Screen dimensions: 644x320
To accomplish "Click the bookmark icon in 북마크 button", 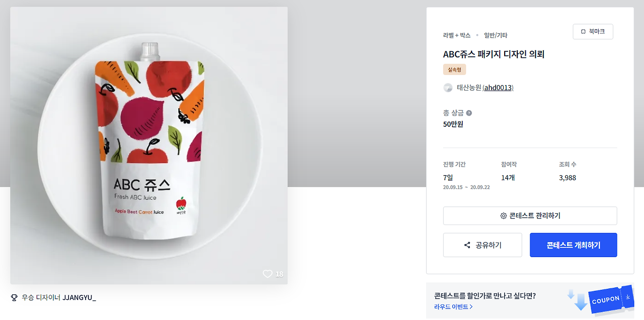I will point(583,32).
